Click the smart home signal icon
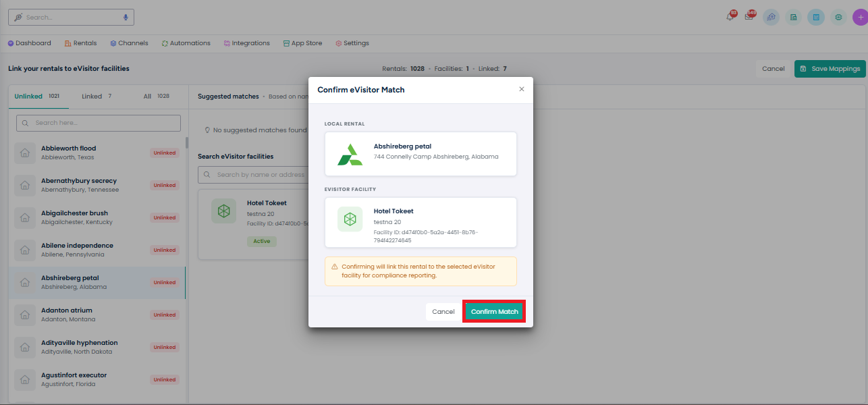868x405 pixels. (771, 17)
